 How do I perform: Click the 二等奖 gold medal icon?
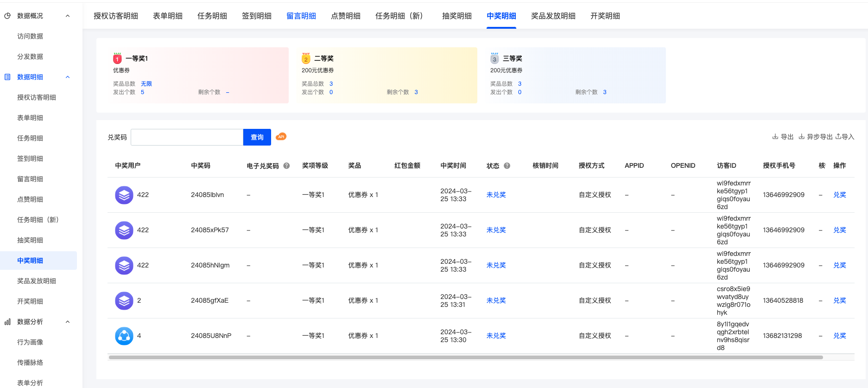(x=306, y=58)
